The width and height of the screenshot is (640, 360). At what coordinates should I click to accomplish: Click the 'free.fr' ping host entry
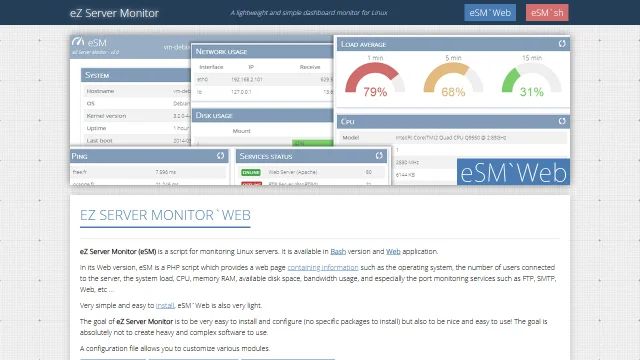(x=80, y=172)
